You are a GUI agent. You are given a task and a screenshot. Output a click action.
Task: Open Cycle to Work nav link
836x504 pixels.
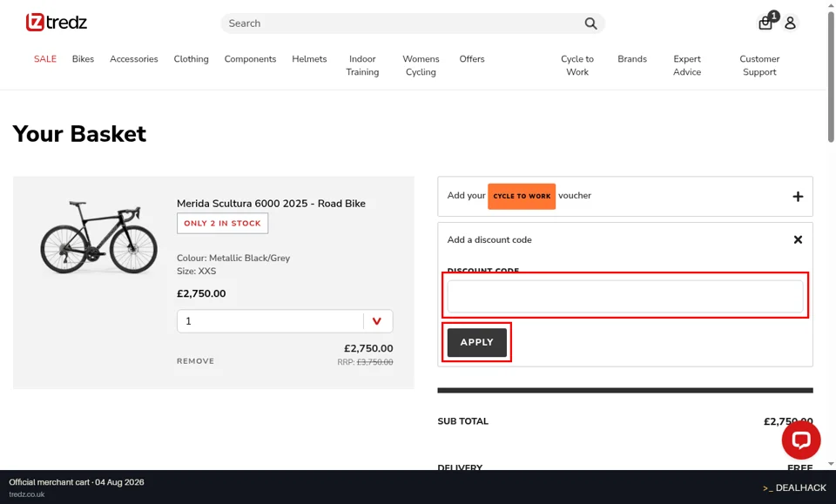[577, 65]
